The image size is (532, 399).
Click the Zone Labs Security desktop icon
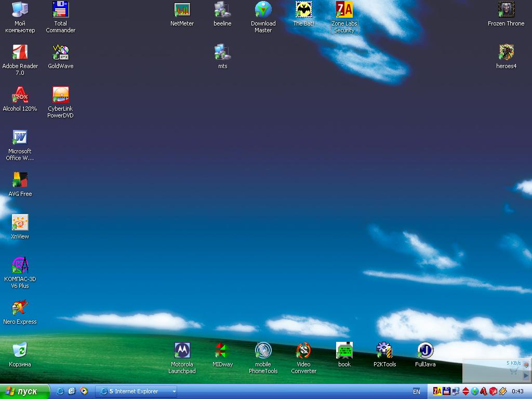344,18
